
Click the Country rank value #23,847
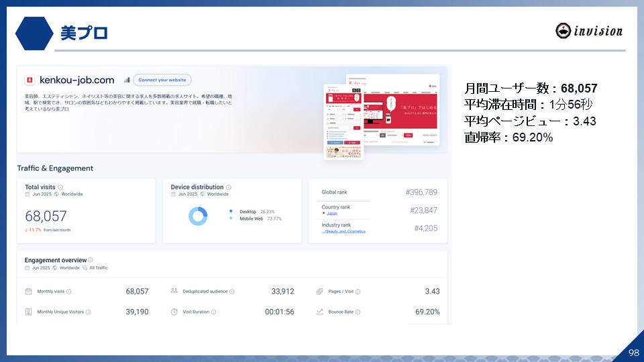[x=423, y=210]
